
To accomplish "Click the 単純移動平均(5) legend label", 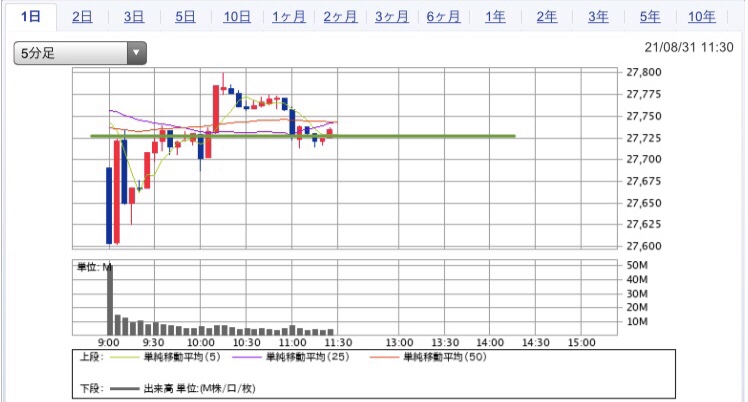I will [x=182, y=357].
